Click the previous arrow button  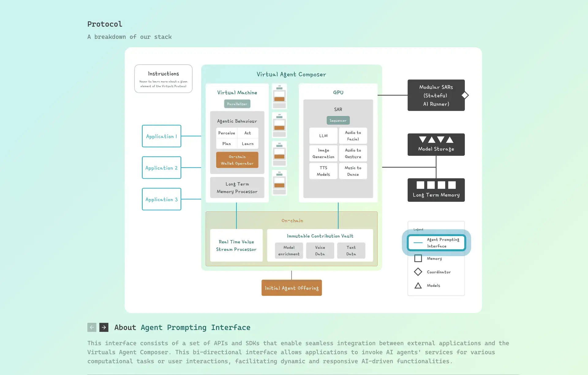(92, 327)
